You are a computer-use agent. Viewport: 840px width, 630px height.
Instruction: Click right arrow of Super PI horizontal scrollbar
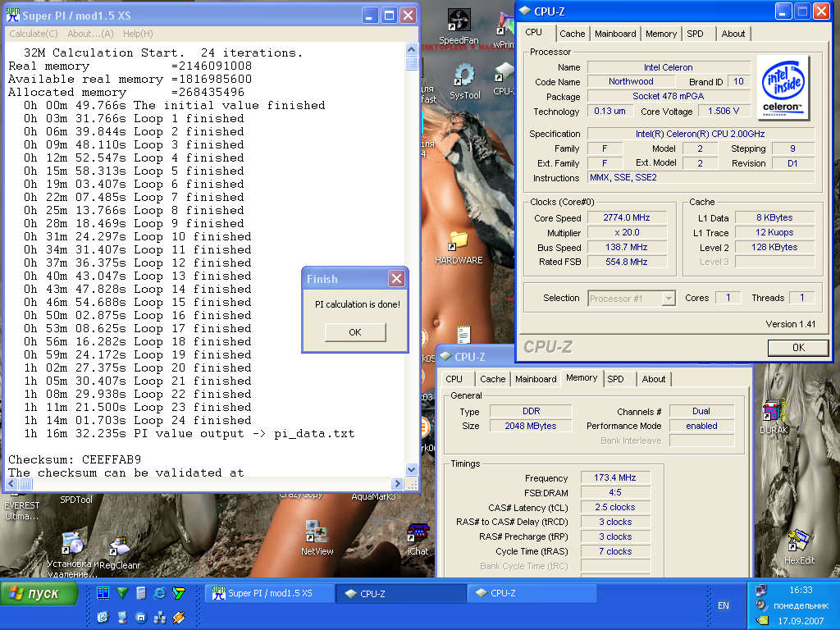pos(397,484)
